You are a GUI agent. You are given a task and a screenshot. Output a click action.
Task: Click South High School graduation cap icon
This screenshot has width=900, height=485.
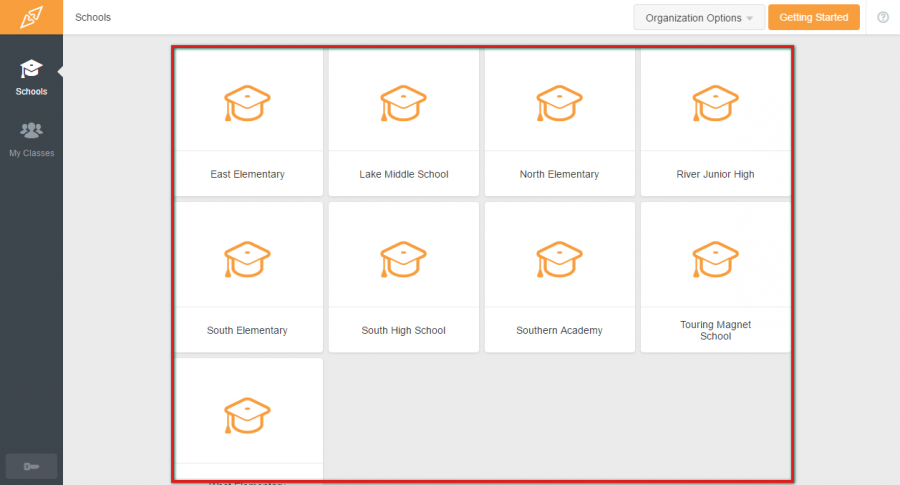pyautogui.click(x=404, y=259)
